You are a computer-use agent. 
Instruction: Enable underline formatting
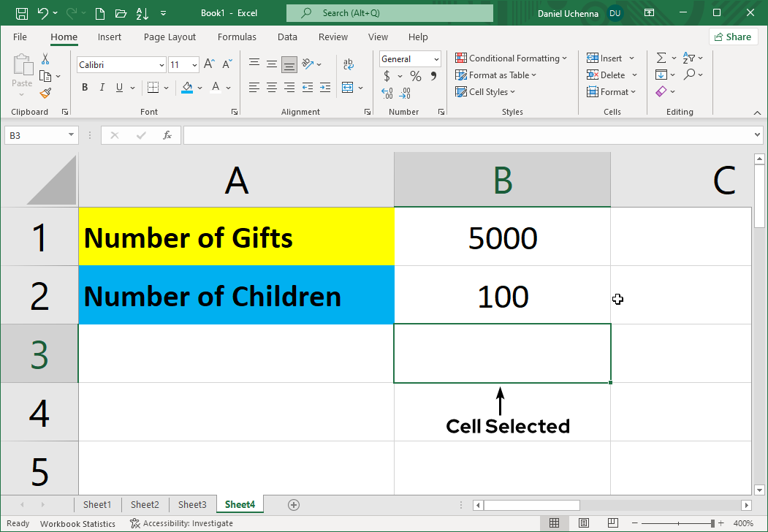click(x=119, y=87)
